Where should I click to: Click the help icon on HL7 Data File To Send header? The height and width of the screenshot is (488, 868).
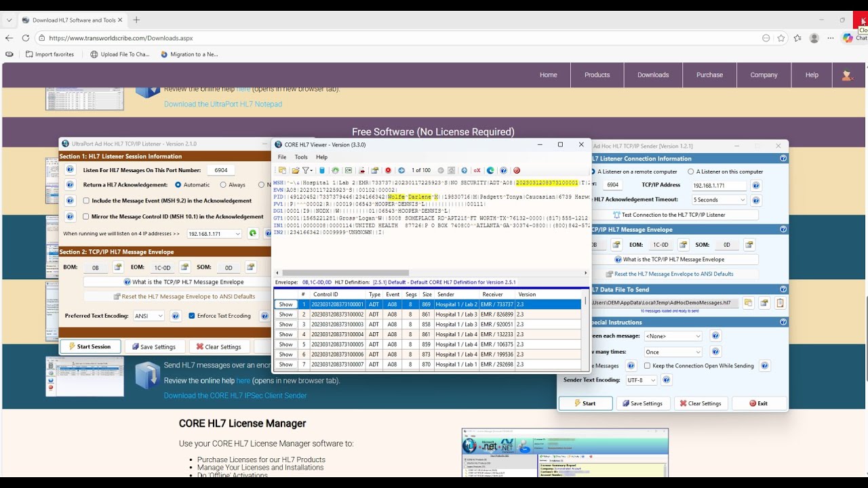(x=783, y=289)
